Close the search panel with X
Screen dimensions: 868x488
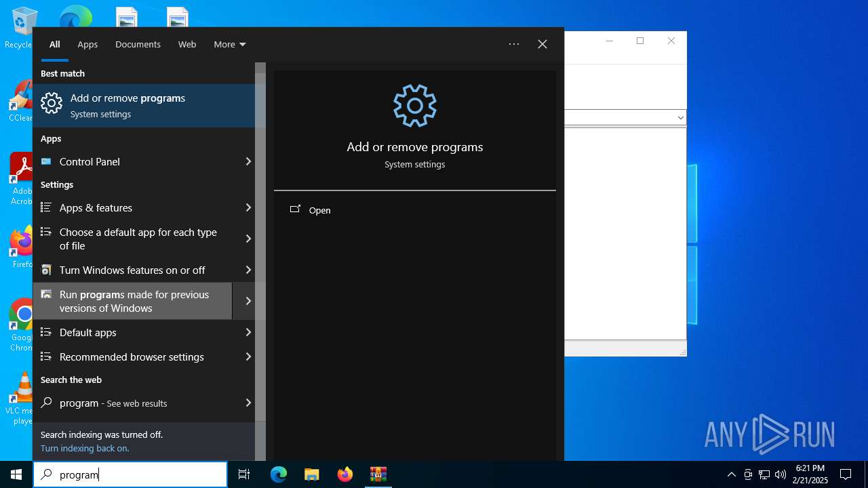point(542,44)
